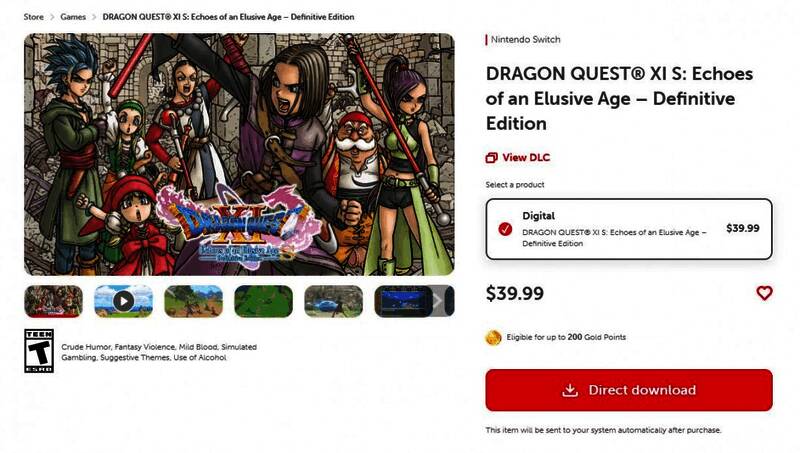
Task: Add game to wish list heart
Action: pyautogui.click(x=764, y=293)
